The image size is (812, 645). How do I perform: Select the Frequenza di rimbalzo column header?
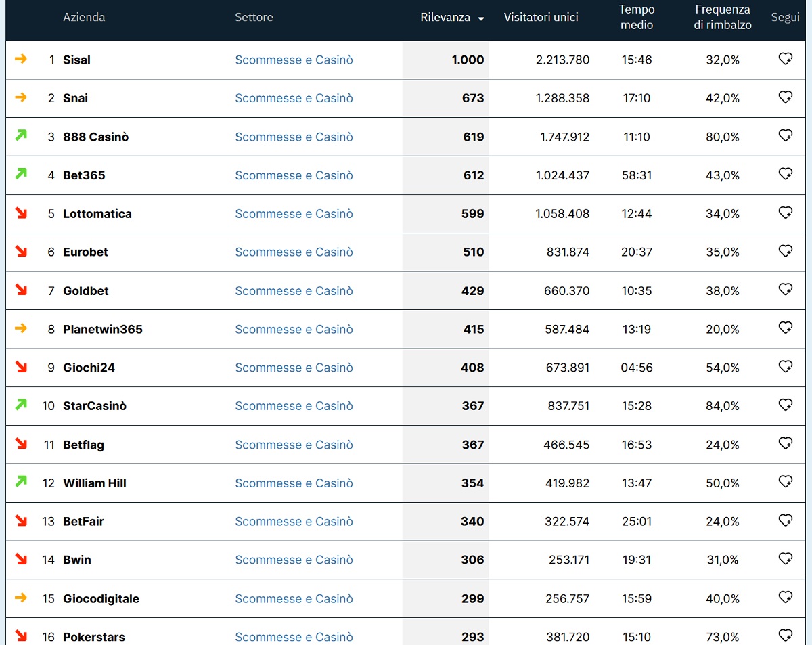click(x=723, y=18)
